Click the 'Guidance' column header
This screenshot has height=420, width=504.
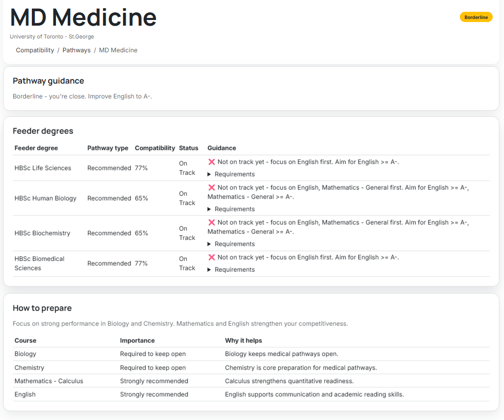tap(222, 148)
